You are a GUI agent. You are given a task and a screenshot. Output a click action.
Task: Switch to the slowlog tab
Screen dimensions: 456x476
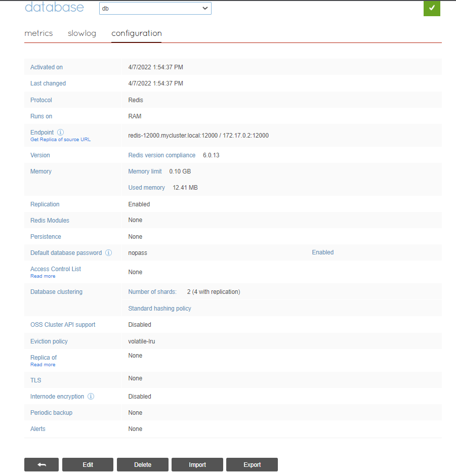(x=81, y=33)
